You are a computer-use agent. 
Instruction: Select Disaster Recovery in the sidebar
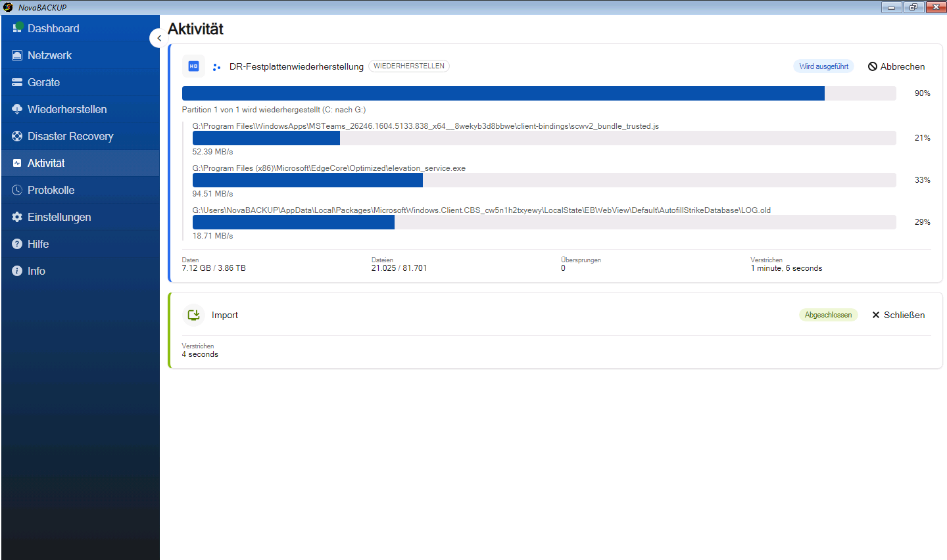tap(80, 136)
